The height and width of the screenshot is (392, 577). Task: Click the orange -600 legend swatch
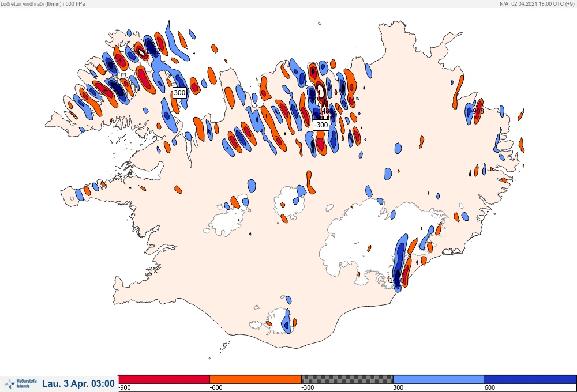pyautogui.click(x=256, y=379)
